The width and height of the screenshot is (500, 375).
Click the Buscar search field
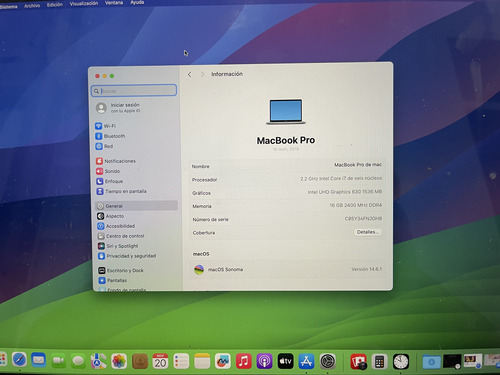[134, 90]
